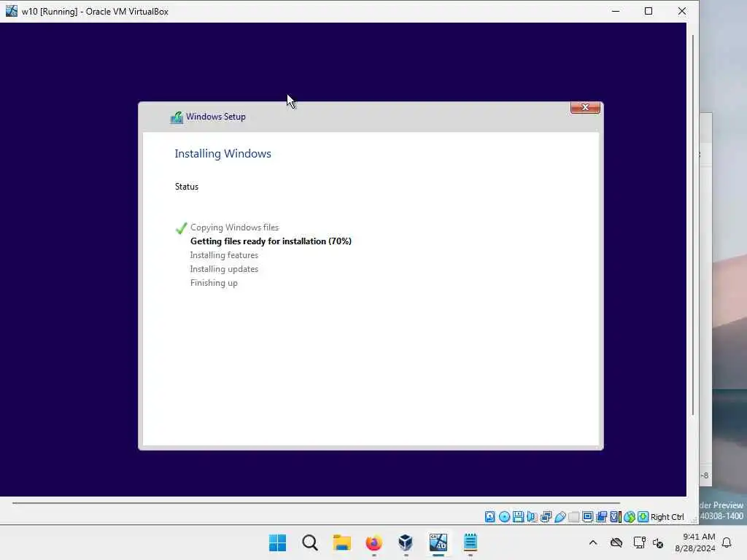The height and width of the screenshot is (560, 747).
Task: Click the floppy disk indicator icon
Action: pos(518,517)
